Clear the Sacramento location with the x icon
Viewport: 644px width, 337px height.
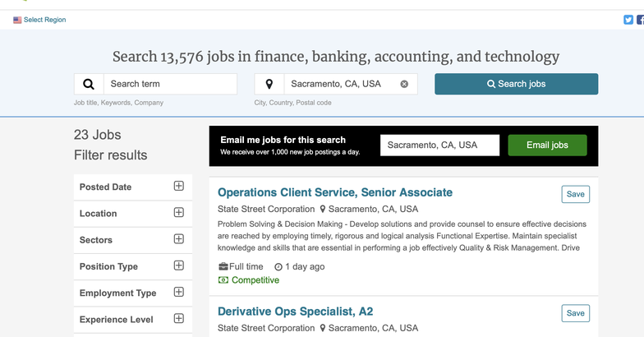pos(404,84)
